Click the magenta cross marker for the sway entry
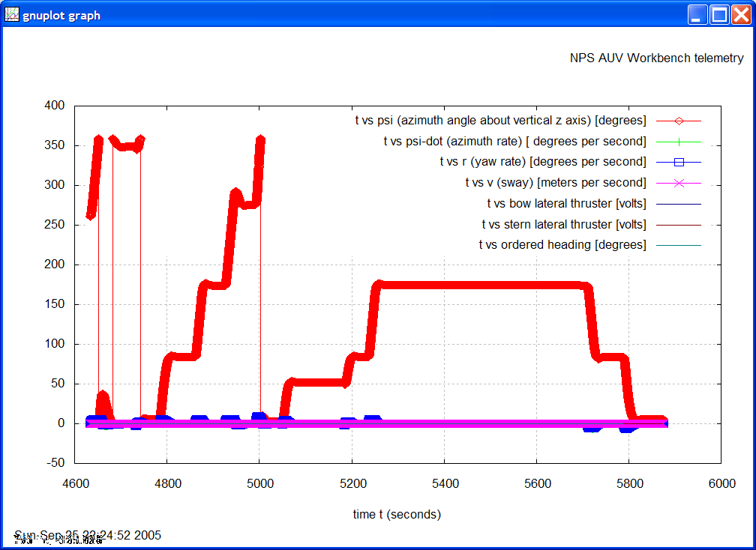Screen dimensions: 756x550 (x=679, y=182)
